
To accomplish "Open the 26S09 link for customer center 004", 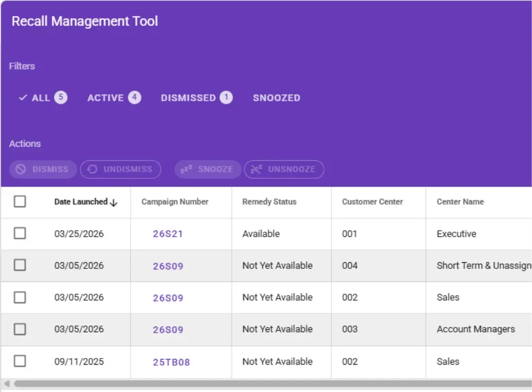I will [x=168, y=266].
